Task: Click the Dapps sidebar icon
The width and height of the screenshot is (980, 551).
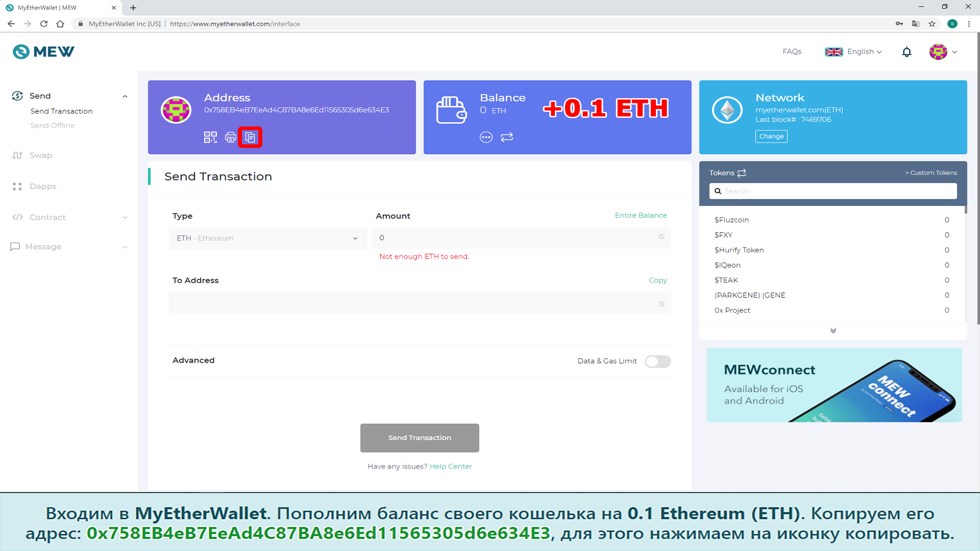Action: [x=17, y=187]
